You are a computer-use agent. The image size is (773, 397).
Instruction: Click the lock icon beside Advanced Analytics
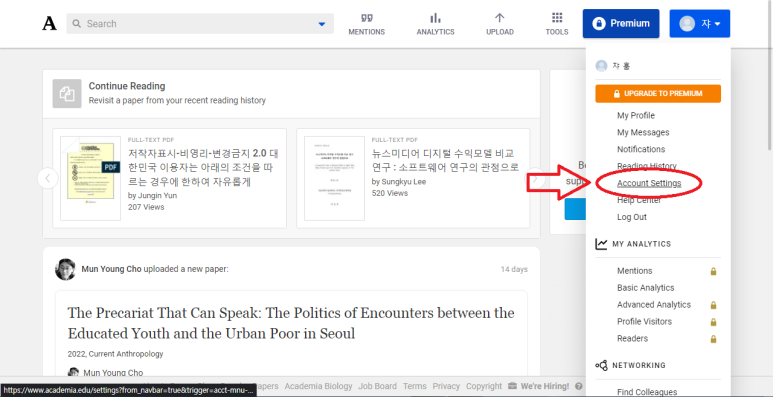[x=713, y=305]
